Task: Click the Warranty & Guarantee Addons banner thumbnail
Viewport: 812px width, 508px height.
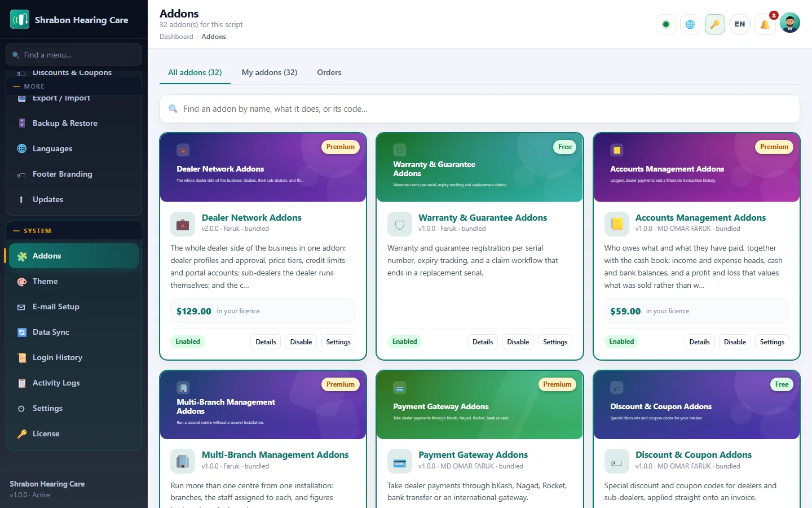Action: pos(480,168)
